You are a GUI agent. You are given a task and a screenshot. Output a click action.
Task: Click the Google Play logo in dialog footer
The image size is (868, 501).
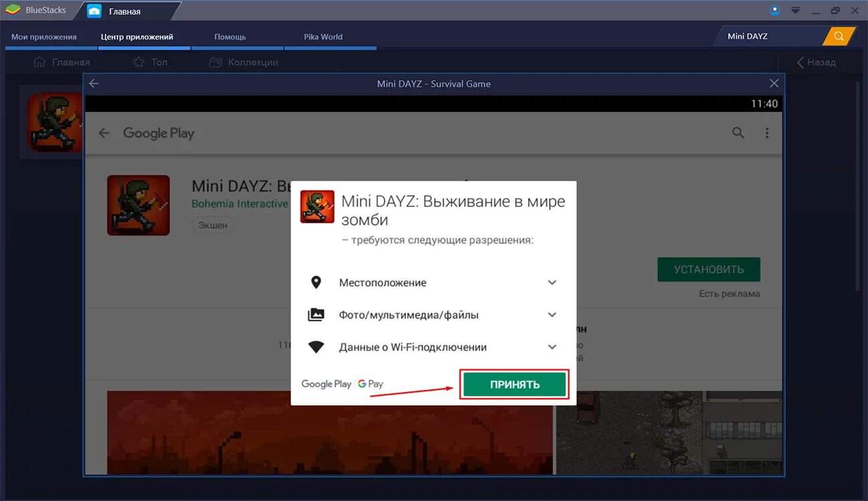click(x=326, y=384)
